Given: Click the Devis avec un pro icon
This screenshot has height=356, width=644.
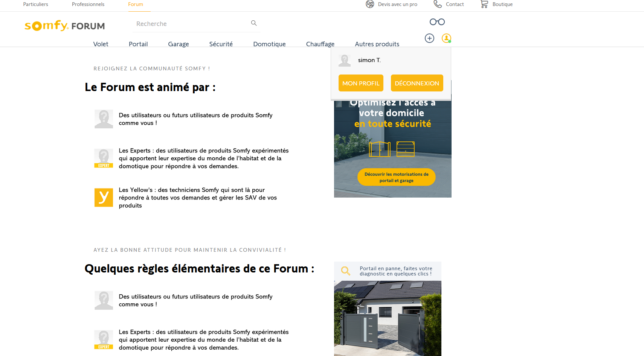Looking at the screenshot, I should pyautogui.click(x=370, y=4).
